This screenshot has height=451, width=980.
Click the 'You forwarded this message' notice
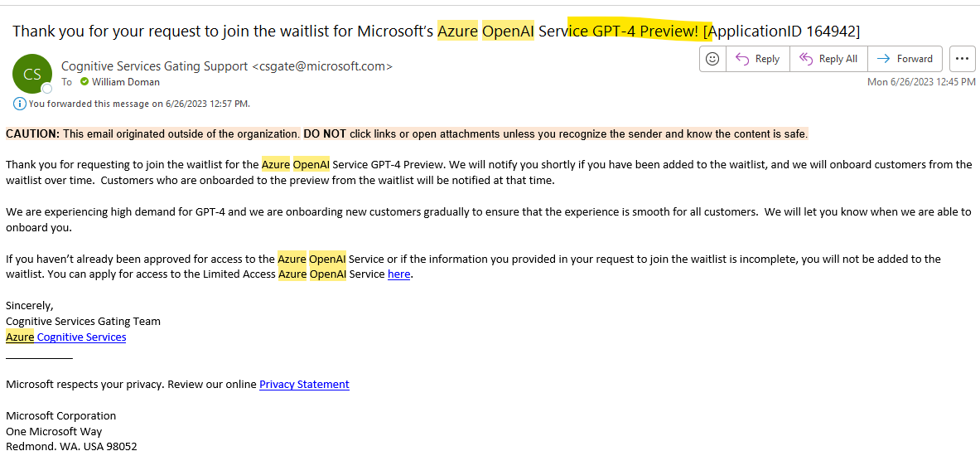pyautogui.click(x=139, y=104)
